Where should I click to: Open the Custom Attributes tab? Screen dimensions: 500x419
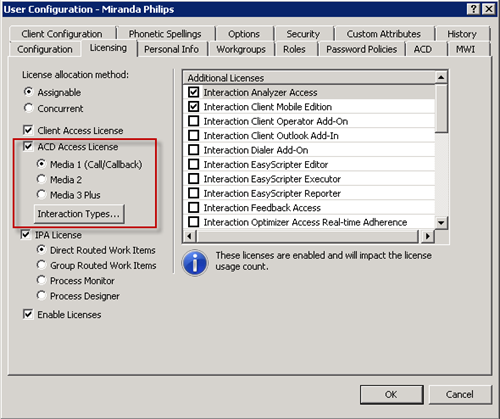coord(384,34)
